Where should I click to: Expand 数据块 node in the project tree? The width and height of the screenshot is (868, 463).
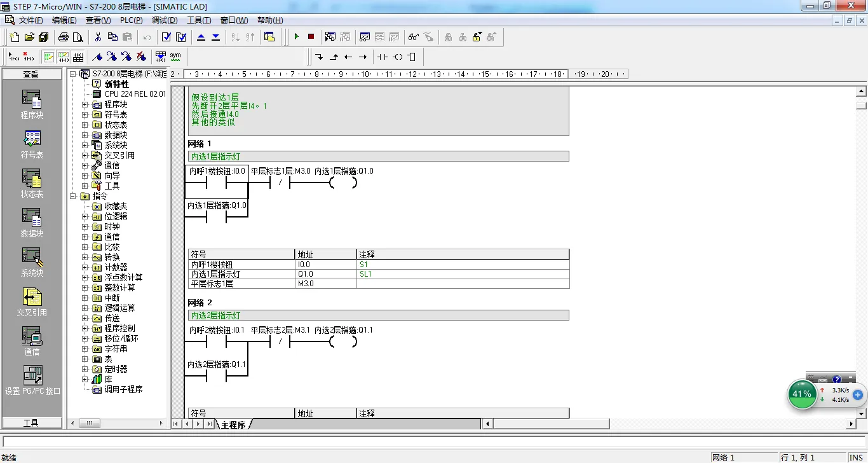pyautogui.click(x=85, y=135)
